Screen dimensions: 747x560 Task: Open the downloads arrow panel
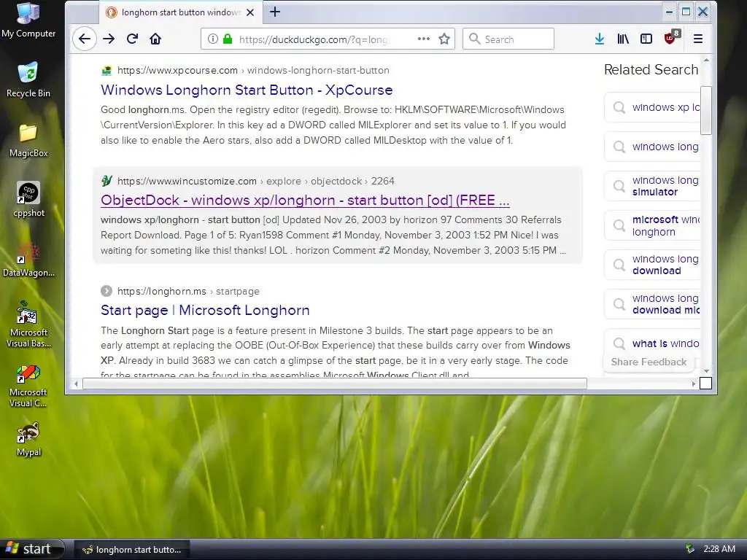click(x=600, y=39)
